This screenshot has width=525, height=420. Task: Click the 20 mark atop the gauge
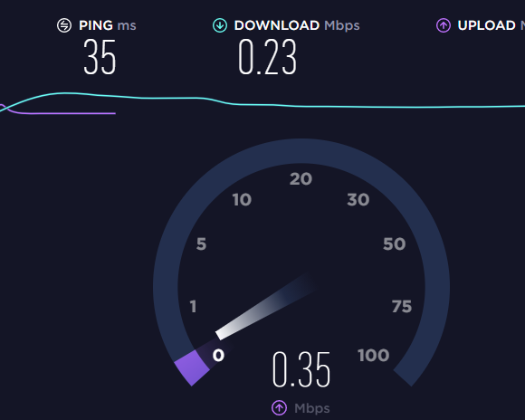[x=301, y=179]
